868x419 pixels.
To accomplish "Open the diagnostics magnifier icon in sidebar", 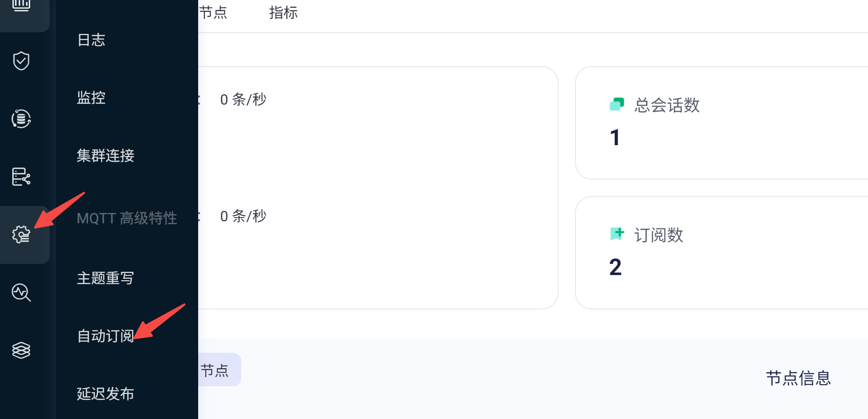I will click(x=20, y=293).
